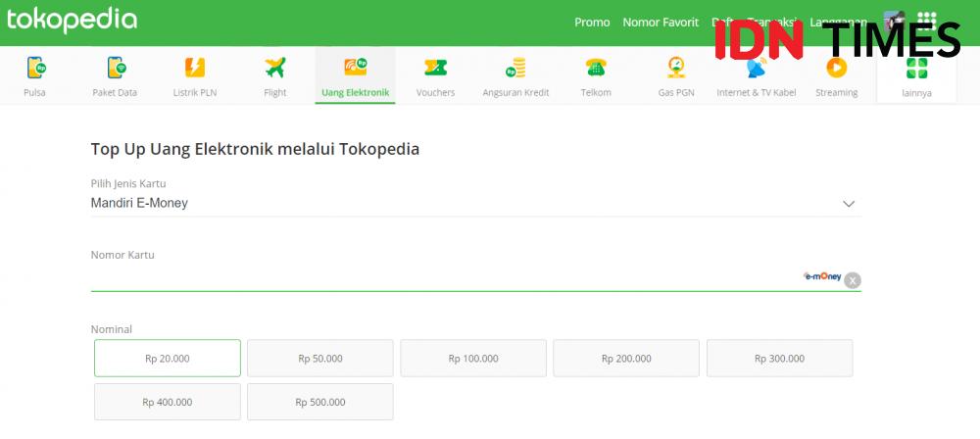
Task: Select nominal Rp 200.000
Action: tap(626, 359)
